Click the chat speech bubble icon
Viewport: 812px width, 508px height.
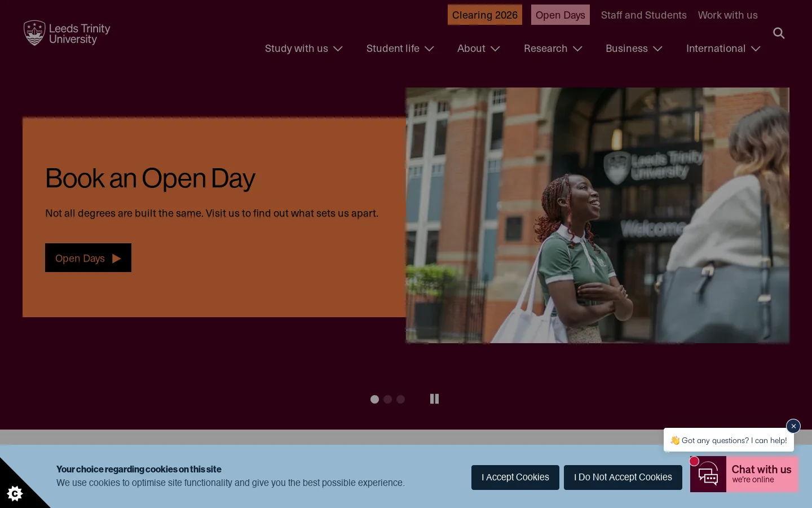click(708, 475)
